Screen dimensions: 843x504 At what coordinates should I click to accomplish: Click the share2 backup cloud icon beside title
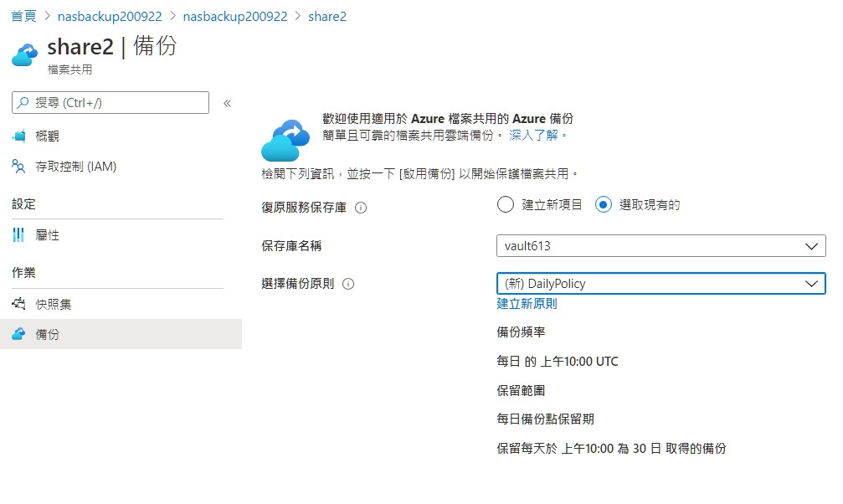coord(25,55)
